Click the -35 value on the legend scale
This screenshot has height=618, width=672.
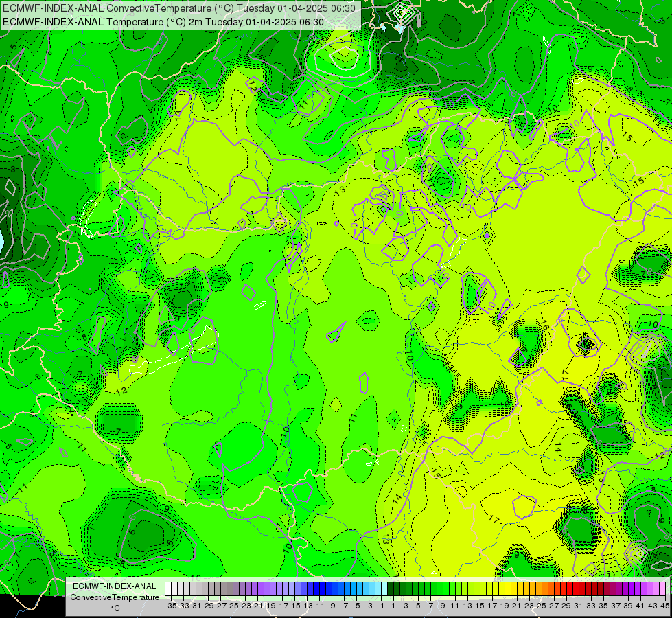[x=171, y=606]
